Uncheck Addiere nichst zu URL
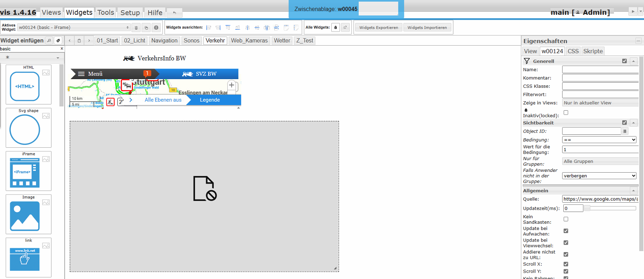This screenshot has height=279, width=644. click(x=566, y=254)
